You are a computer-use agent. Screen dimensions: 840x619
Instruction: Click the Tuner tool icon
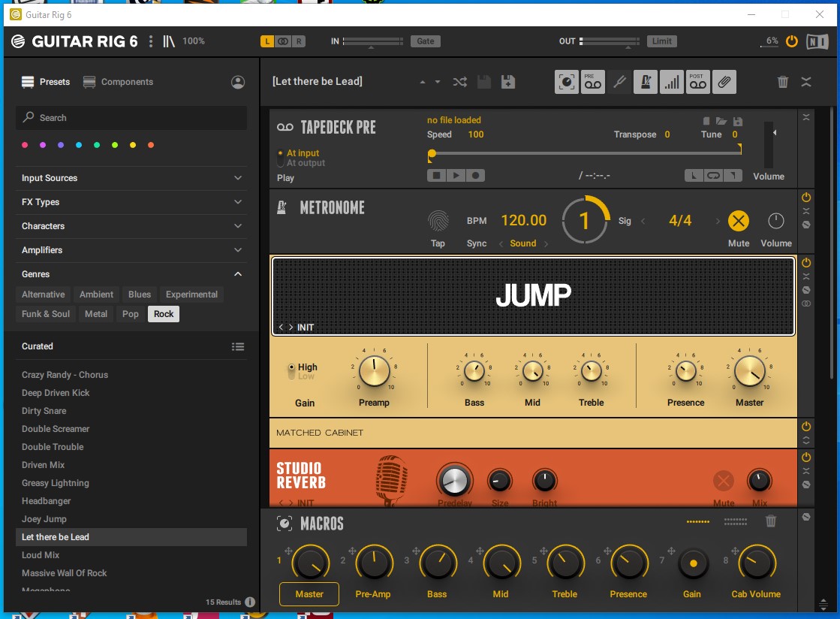coord(619,82)
